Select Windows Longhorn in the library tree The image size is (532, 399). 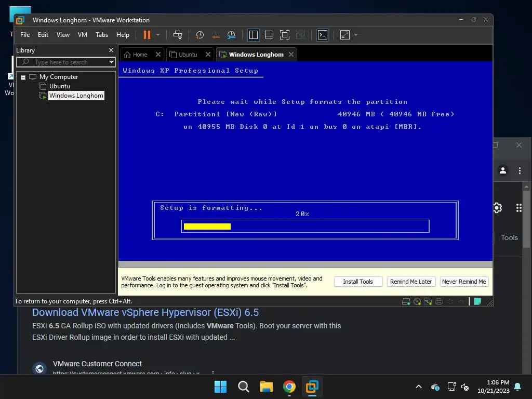click(76, 96)
